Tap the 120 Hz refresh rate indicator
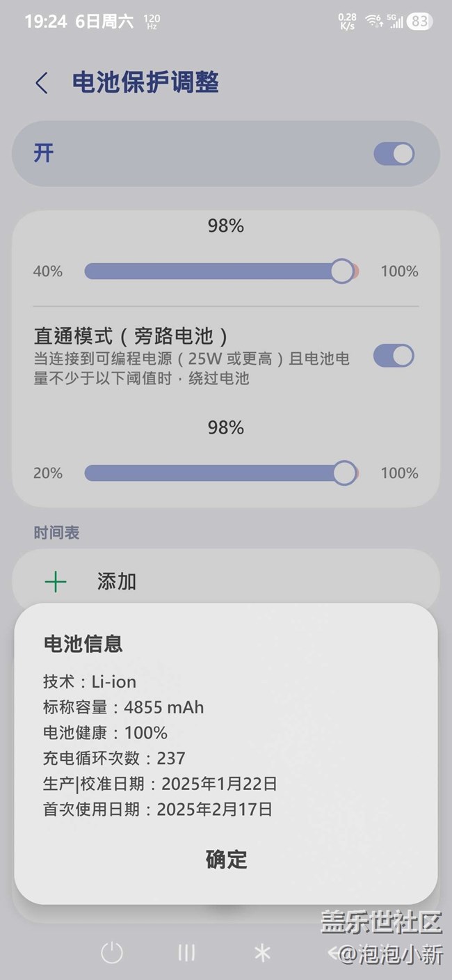 click(152, 22)
